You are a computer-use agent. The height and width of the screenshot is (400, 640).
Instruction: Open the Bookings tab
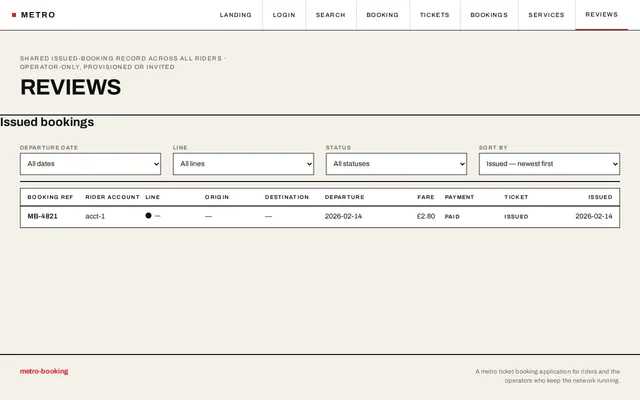coord(489,15)
